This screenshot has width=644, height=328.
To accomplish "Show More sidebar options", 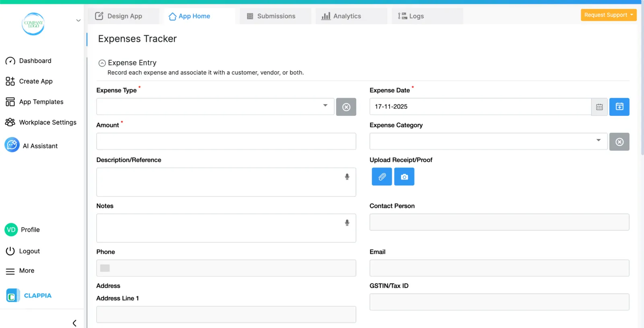I will click(20, 271).
